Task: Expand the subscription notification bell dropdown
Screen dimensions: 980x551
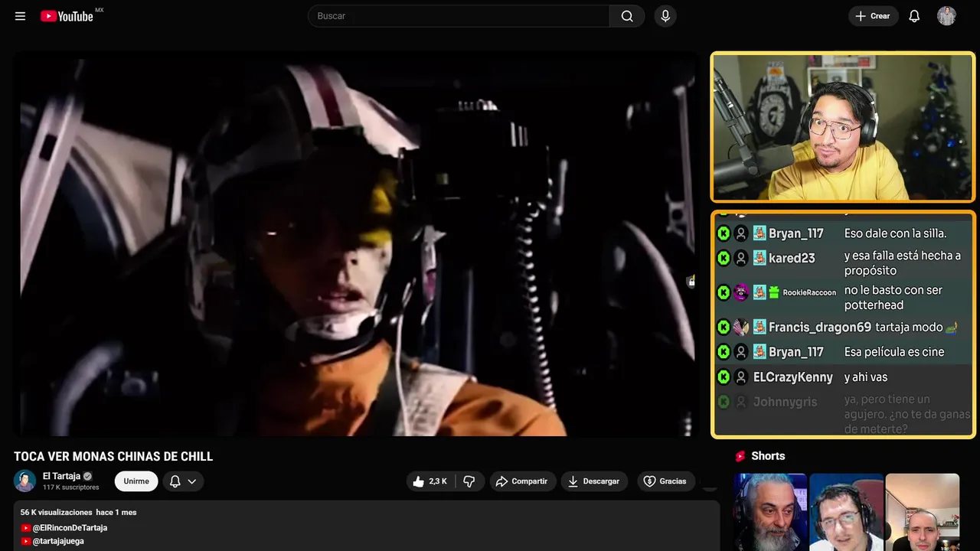Action: pyautogui.click(x=183, y=481)
